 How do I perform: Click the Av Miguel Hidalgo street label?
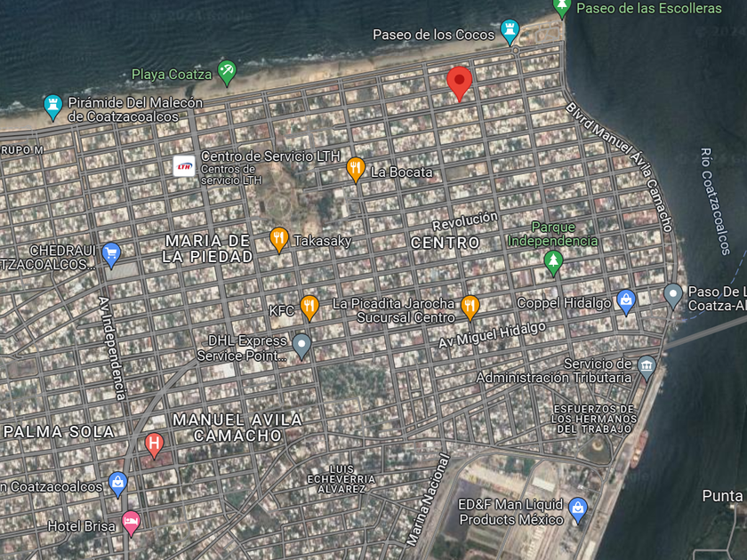pos(492,335)
